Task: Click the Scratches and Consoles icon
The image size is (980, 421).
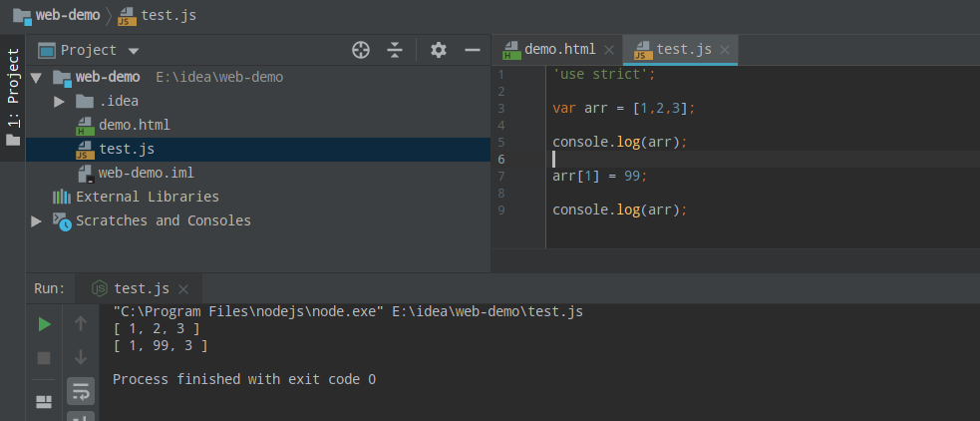Action: coord(62,221)
